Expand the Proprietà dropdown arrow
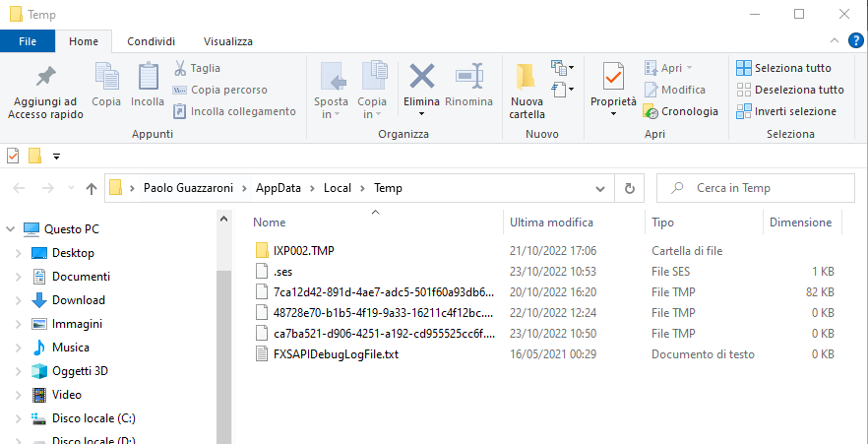 coord(613,114)
